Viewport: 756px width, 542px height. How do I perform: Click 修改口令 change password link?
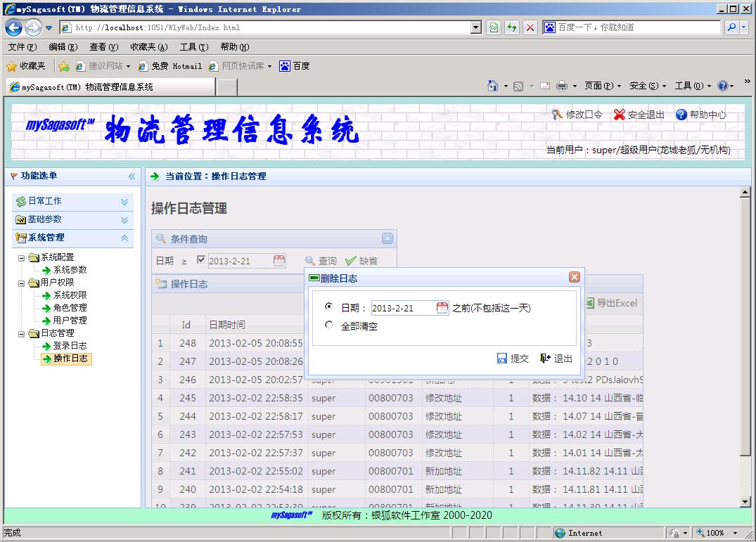click(577, 115)
